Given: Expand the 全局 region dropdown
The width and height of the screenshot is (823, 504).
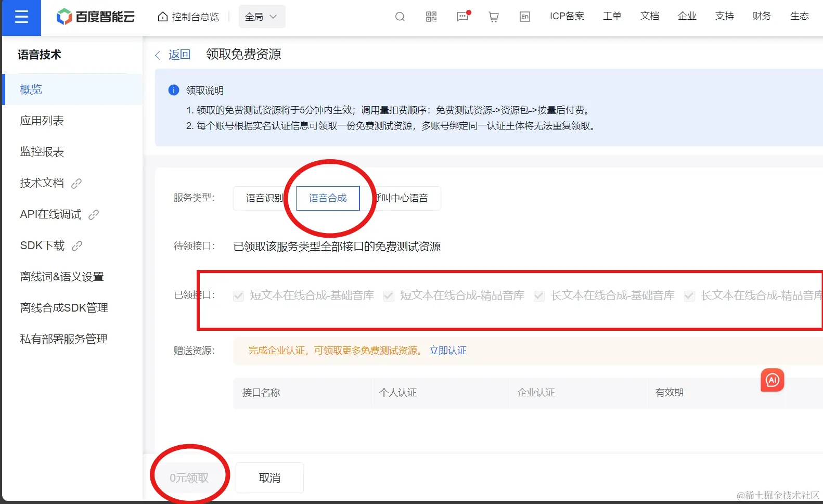Looking at the screenshot, I should point(262,17).
